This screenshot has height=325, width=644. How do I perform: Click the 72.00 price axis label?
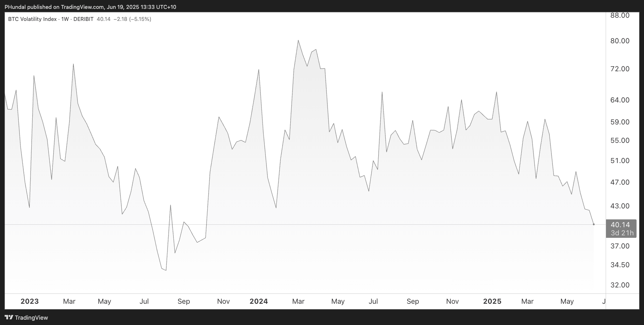[620, 69]
